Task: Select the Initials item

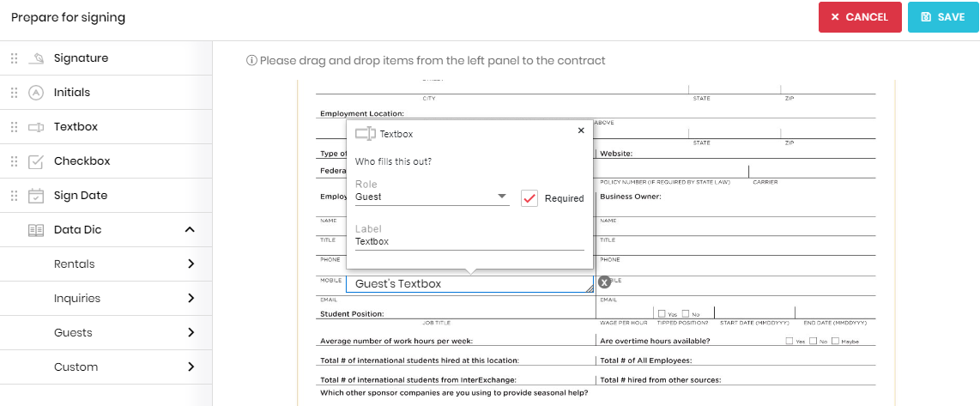Action: coord(106,93)
